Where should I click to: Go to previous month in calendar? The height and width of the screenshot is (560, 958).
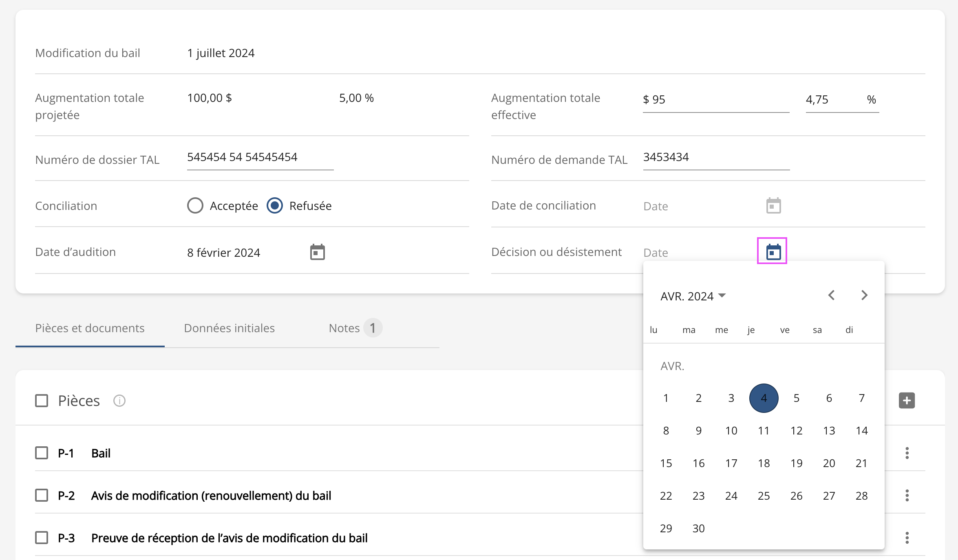[x=832, y=295]
